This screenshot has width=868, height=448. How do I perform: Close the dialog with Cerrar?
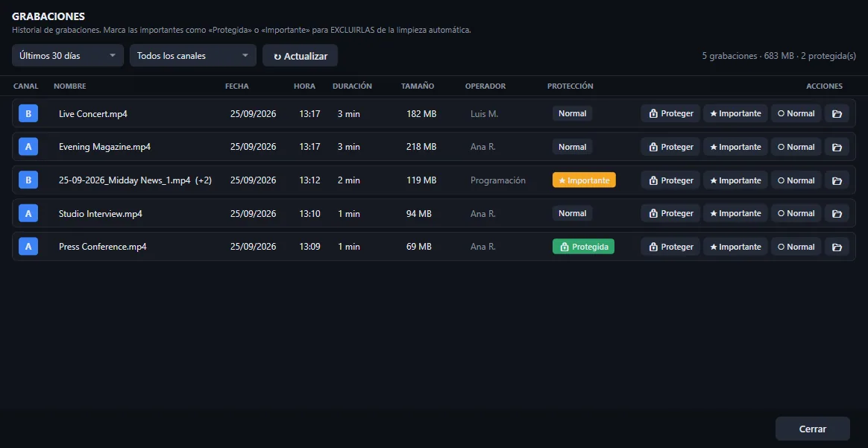tap(813, 429)
